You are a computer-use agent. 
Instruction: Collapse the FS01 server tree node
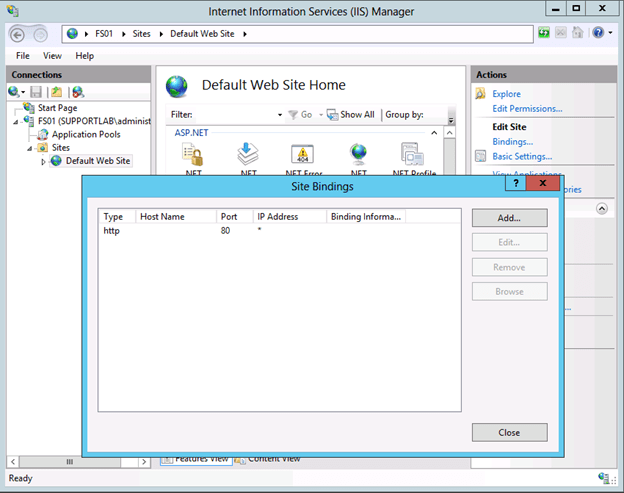(x=16, y=122)
